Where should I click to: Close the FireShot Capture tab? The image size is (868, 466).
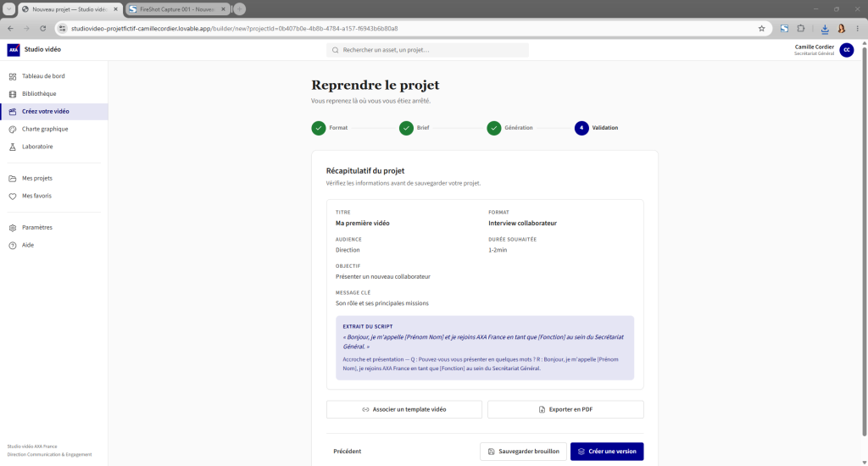point(223,9)
